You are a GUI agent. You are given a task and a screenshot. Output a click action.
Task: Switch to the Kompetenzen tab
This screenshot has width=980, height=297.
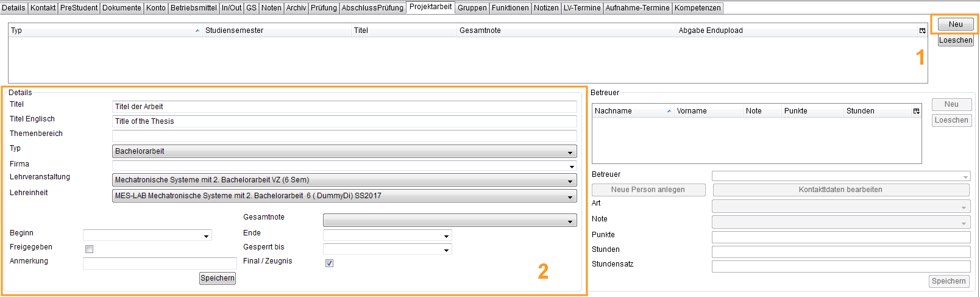pos(697,8)
